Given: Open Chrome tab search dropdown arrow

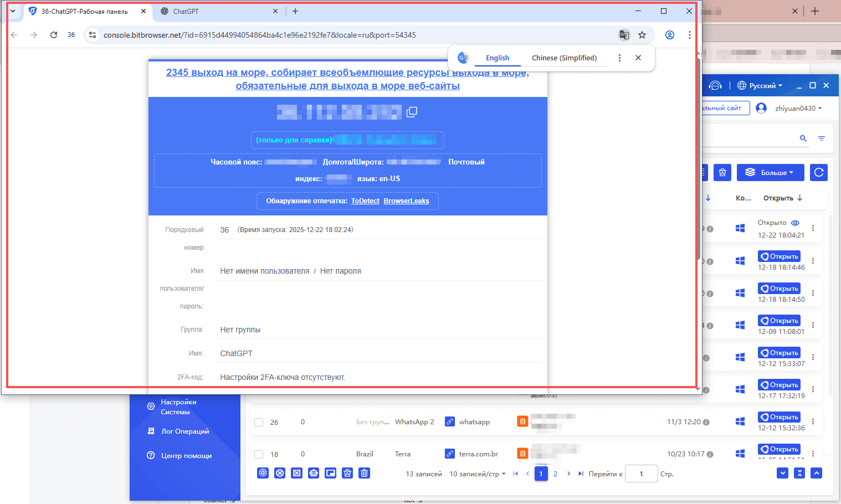Looking at the screenshot, I should tap(13, 11).
